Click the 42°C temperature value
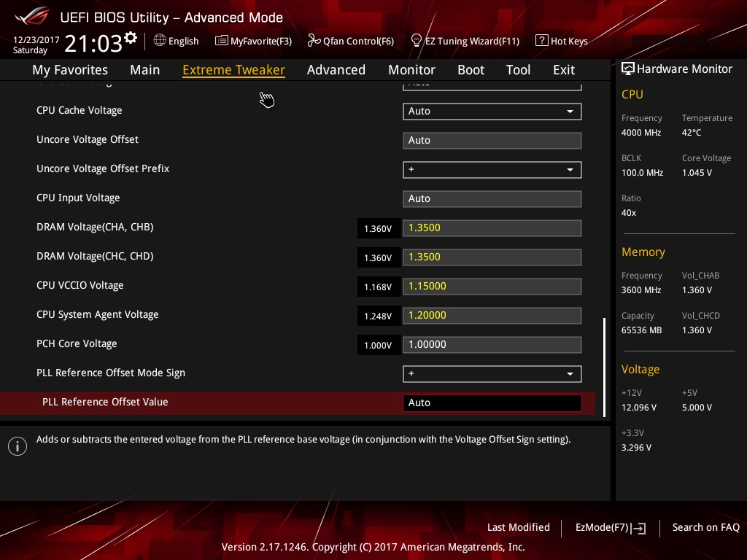The width and height of the screenshot is (747, 560). tap(692, 133)
